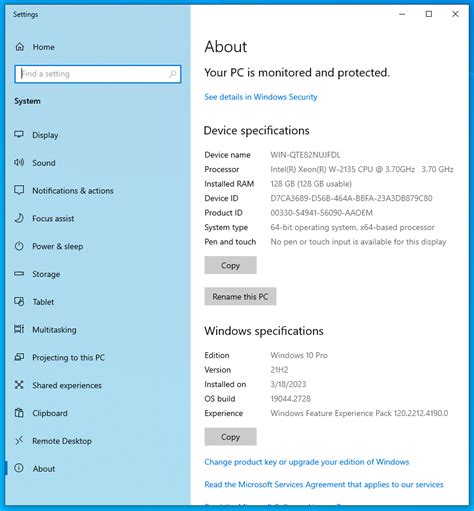The height and width of the screenshot is (511, 474).
Task: Click the search magnifier icon
Action: tap(173, 74)
